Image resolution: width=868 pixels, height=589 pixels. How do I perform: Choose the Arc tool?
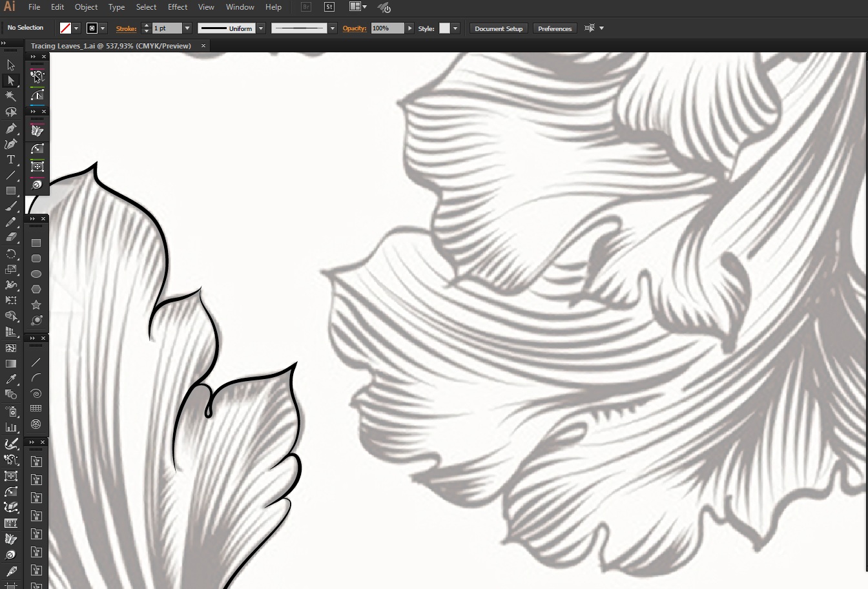pos(36,378)
